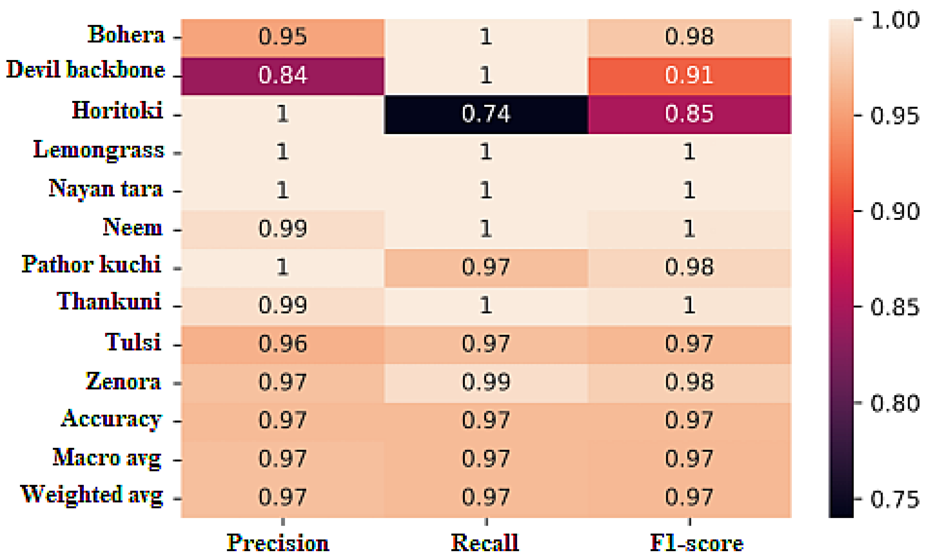Screen dimensions: 930x560
Task: Select the Devil backbone F1-score cell 0.91
Action: tap(689, 75)
